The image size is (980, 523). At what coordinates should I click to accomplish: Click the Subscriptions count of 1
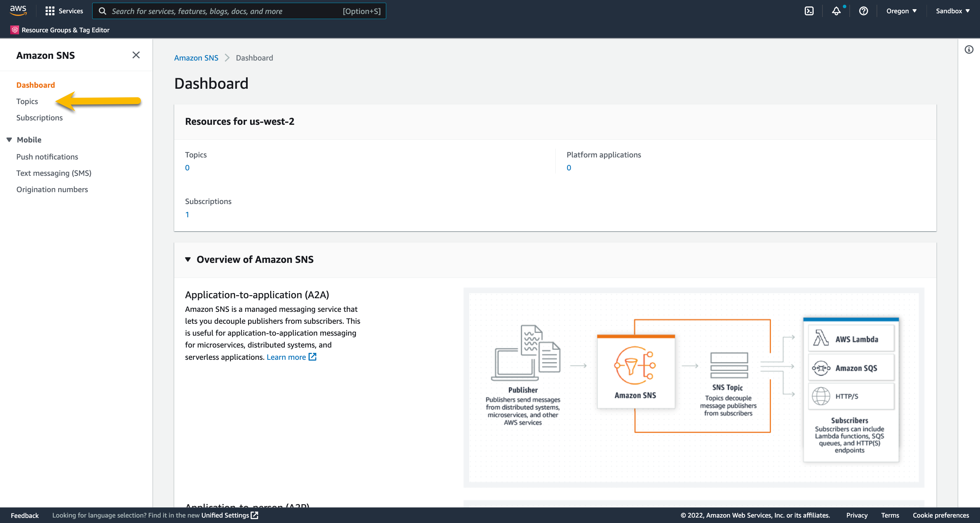(x=187, y=214)
